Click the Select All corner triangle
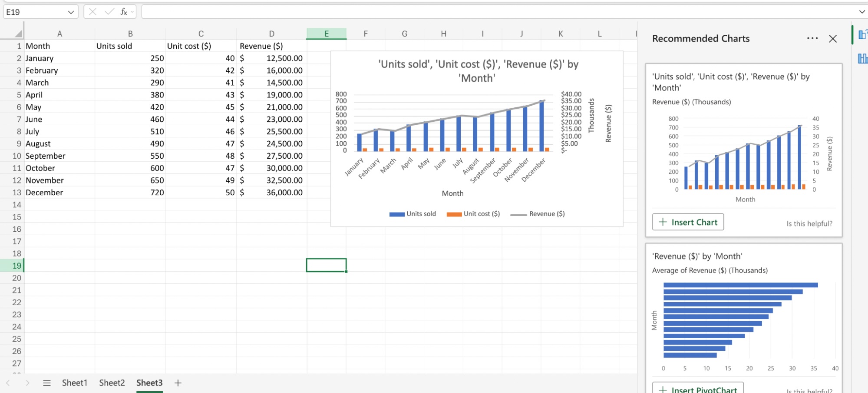The width and height of the screenshot is (868, 393). pyautogui.click(x=18, y=33)
